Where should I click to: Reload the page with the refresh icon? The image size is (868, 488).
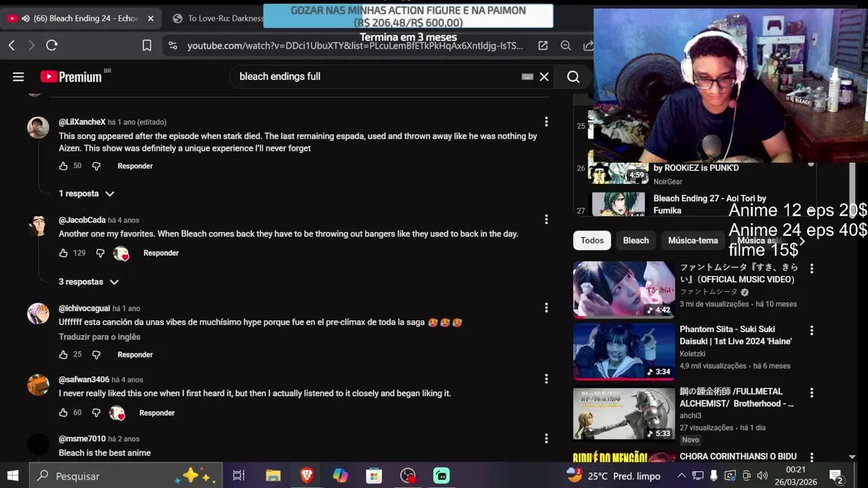52,45
